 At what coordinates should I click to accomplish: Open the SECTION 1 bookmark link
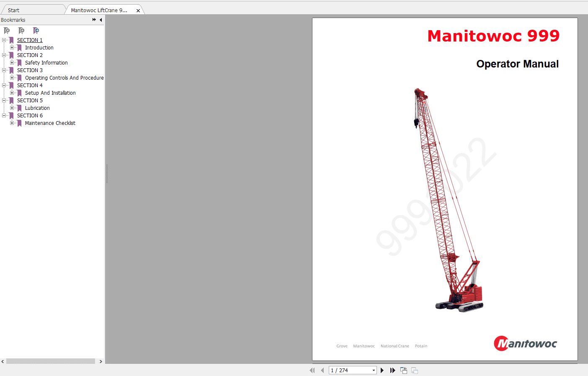click(30, 40)
